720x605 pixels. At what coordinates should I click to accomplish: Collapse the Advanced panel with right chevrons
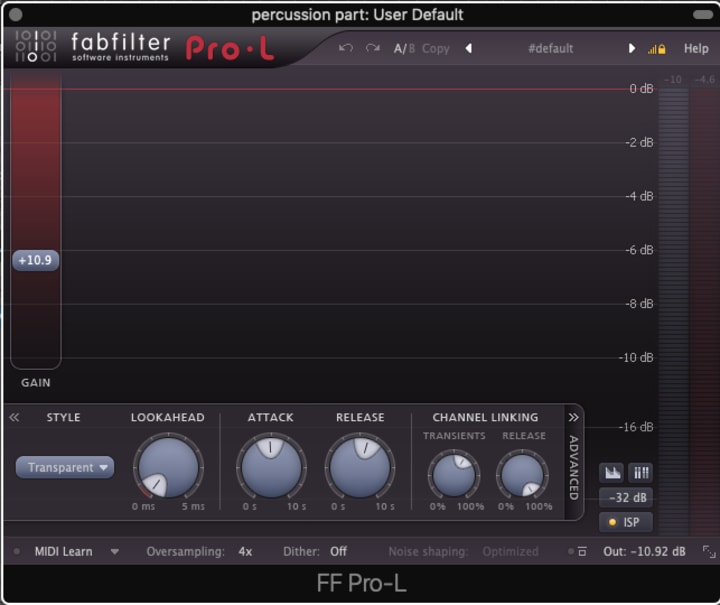pyautogui.click(x=574, y=417)
